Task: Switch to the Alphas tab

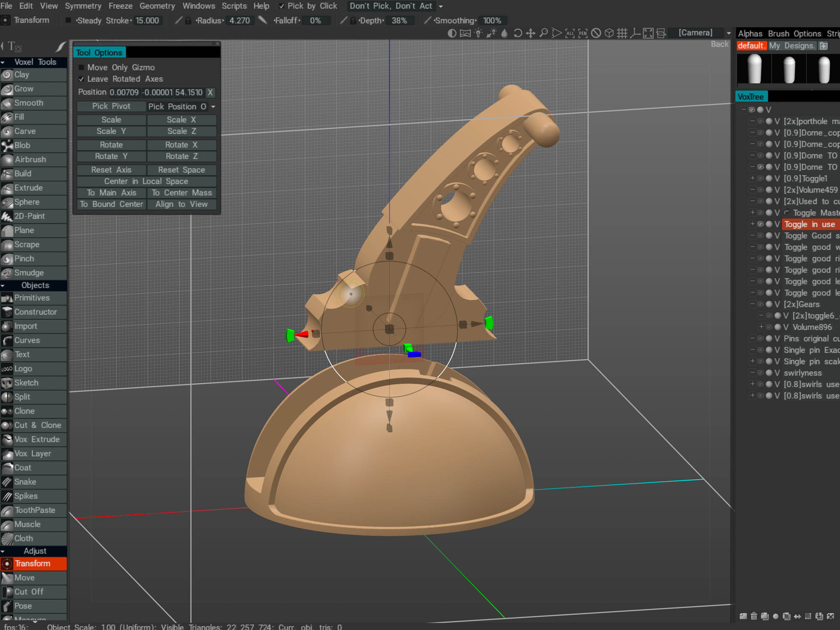Action: pyautogui.click(x=750, y=34)
